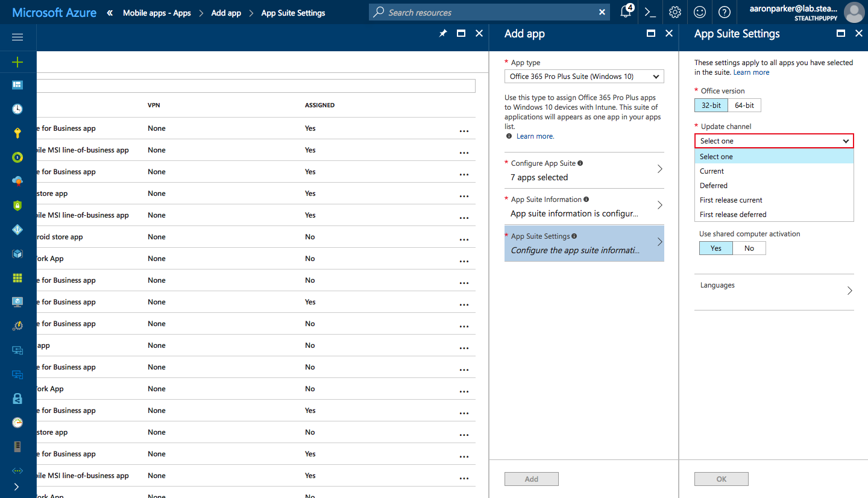Expand Configure App Suite chevron
The height and width of the screenshot is (498, 868).
[659, 169]
